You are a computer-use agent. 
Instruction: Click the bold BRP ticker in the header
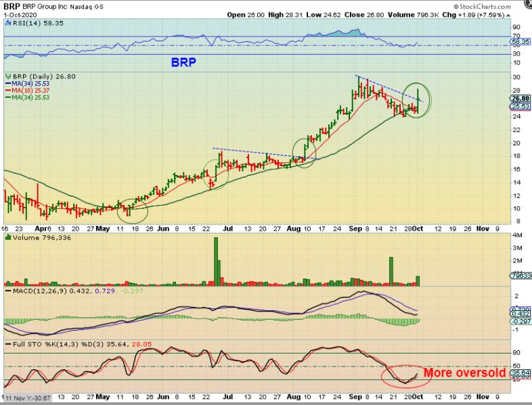[x=12, y=7]
